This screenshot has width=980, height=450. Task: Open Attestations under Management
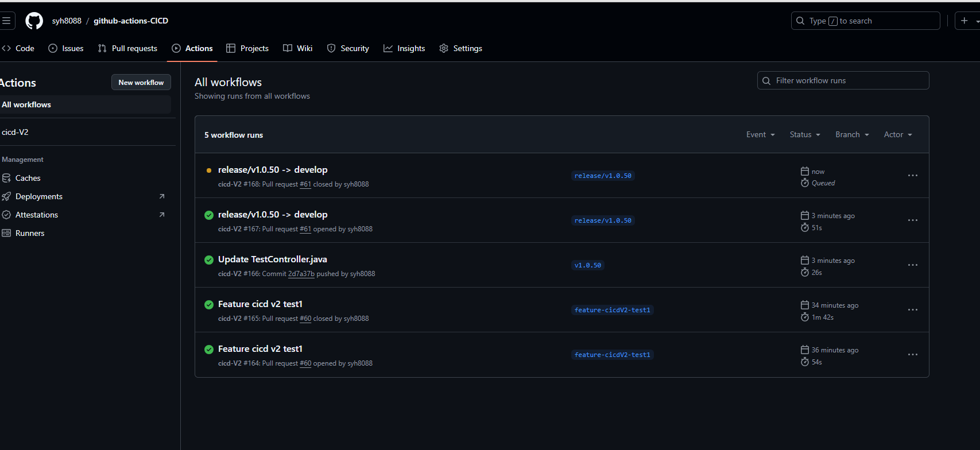coord(86,215)
